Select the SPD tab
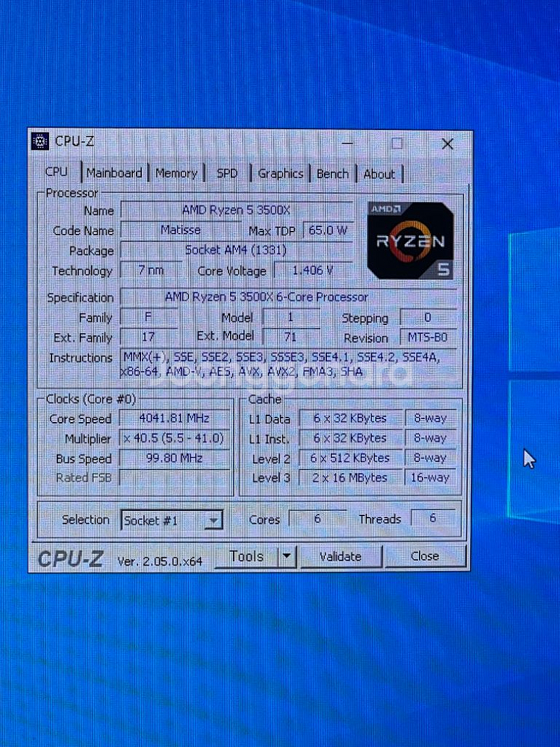The image size is (560, 747). (227, 173)
